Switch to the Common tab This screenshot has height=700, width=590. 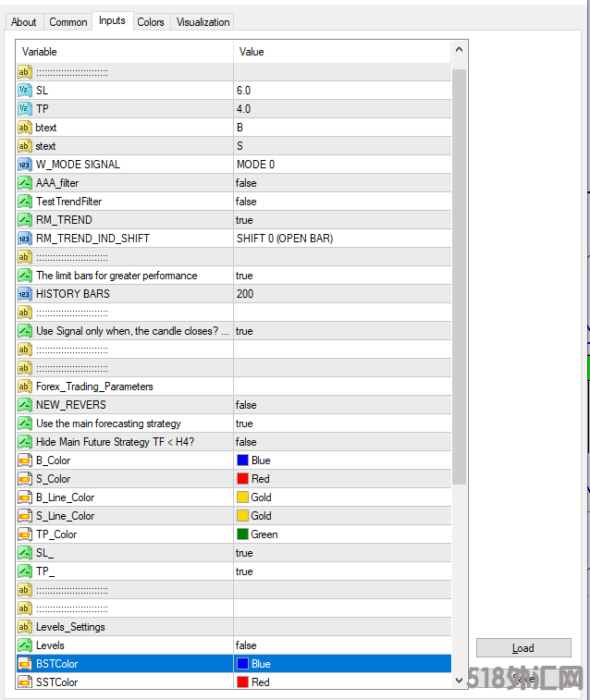tap(68, 22)
